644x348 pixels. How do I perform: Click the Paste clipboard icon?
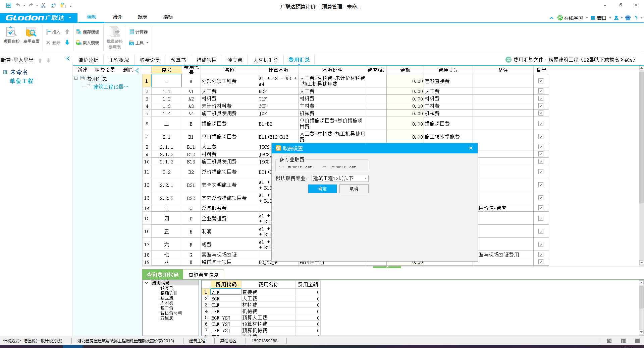coord(63,5)
